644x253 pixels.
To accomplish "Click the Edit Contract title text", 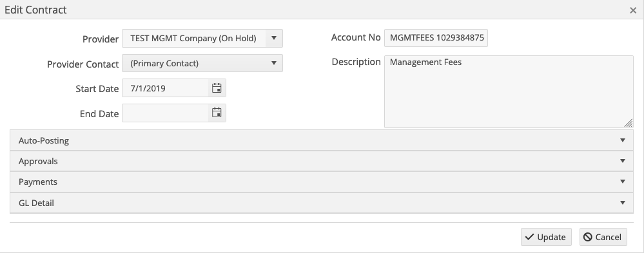I will [x=35, y=10].
